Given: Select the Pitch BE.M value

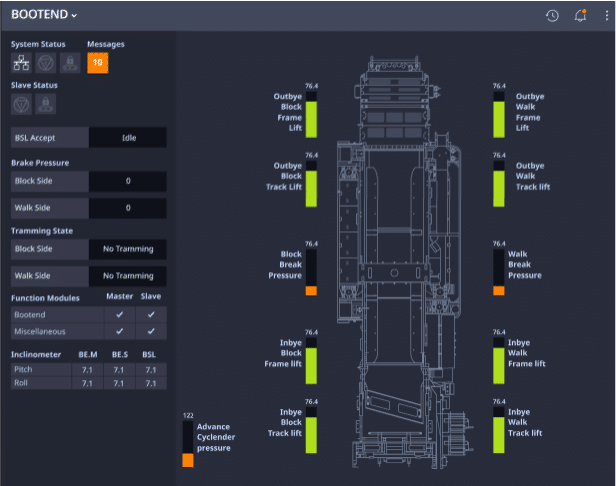Looking at the screenshot, I should click(x=87, y=370).
